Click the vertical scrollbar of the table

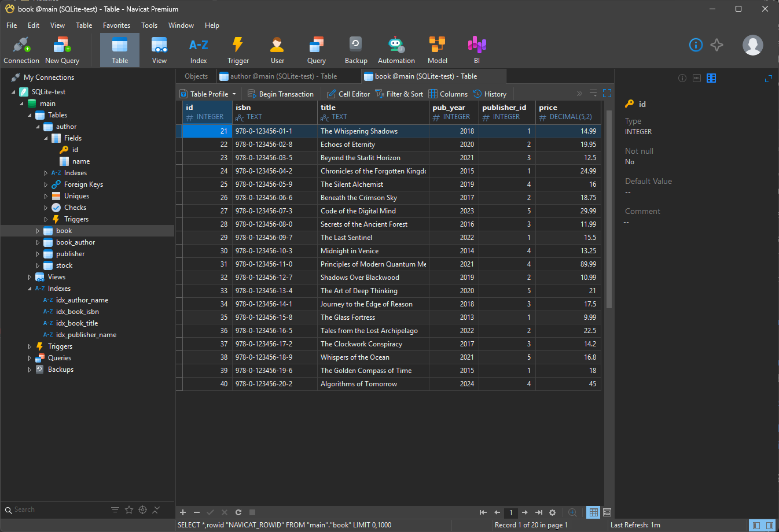[608, 208]
